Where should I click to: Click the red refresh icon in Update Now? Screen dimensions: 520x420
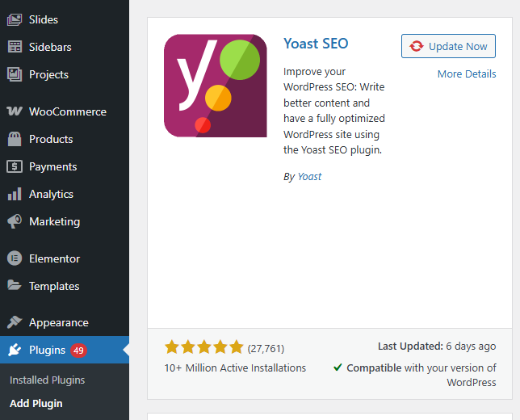tap(416, 46)
